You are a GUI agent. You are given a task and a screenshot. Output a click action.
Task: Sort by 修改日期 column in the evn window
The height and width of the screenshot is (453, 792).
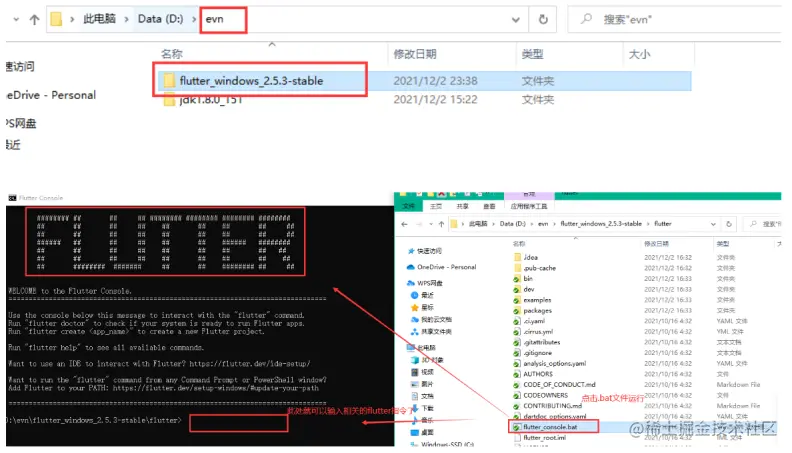tap(415, 54)
